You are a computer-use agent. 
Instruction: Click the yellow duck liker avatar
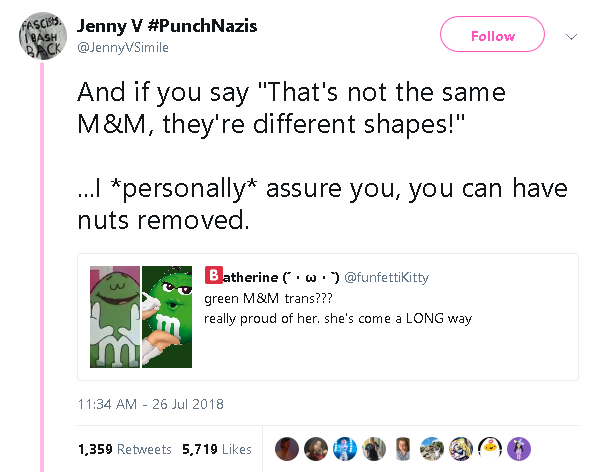(x=490, y=449)
